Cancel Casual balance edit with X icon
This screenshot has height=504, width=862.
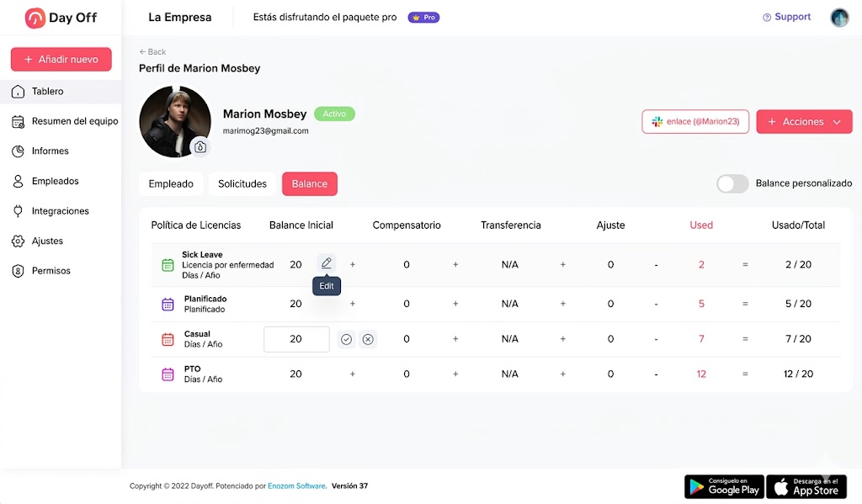368,340
